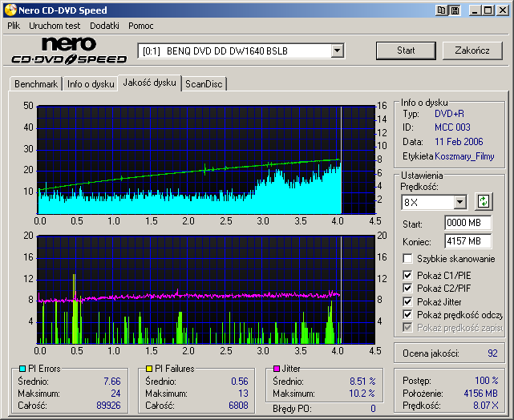Uncheck Pokaż C2/PIF checkbox
Screen dimensions: 514x420
(407, 289)
